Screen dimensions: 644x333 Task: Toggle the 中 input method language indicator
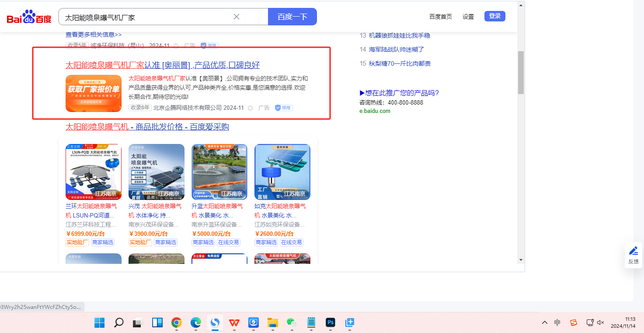(x=557, y=323)
